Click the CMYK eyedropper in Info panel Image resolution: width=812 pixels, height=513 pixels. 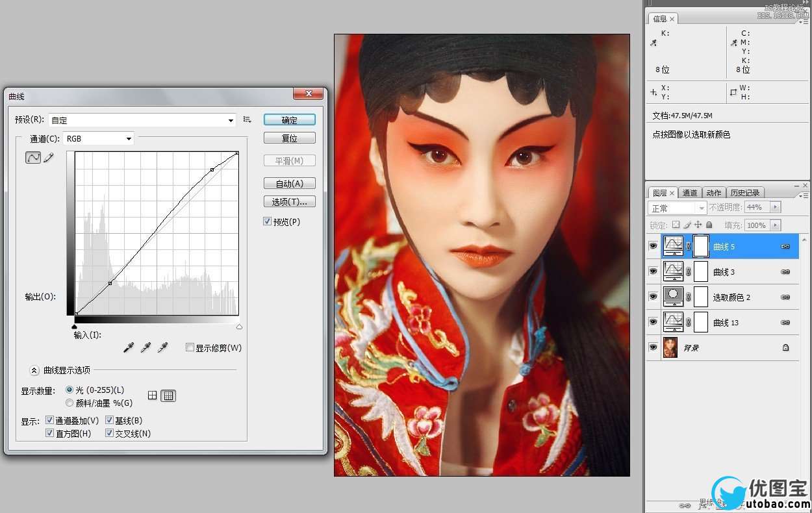[734, 43]
